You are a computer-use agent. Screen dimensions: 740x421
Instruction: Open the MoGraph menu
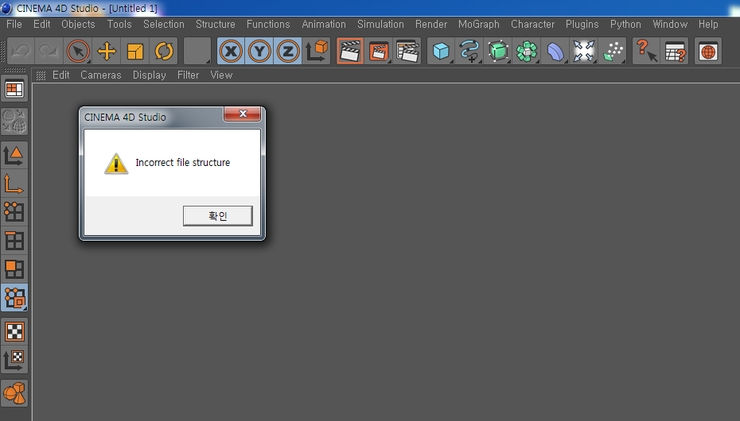click(x=479, y=24)
